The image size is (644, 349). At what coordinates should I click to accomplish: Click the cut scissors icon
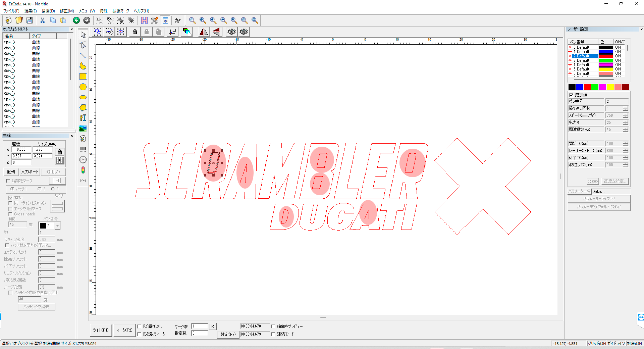coord(43,20)
